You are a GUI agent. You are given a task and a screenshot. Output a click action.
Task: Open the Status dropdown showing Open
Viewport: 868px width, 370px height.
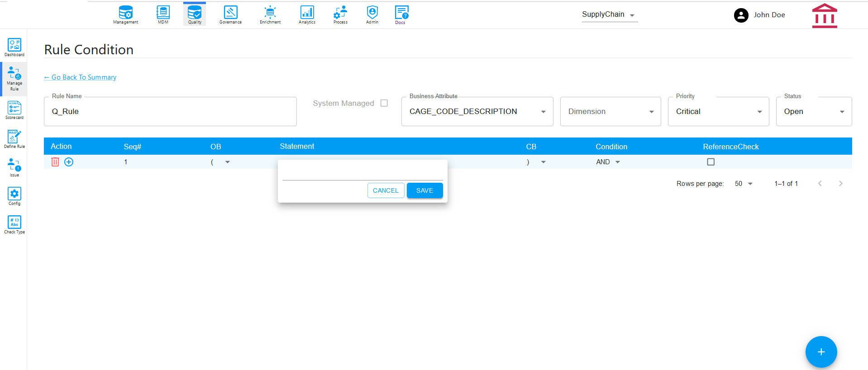814,111
